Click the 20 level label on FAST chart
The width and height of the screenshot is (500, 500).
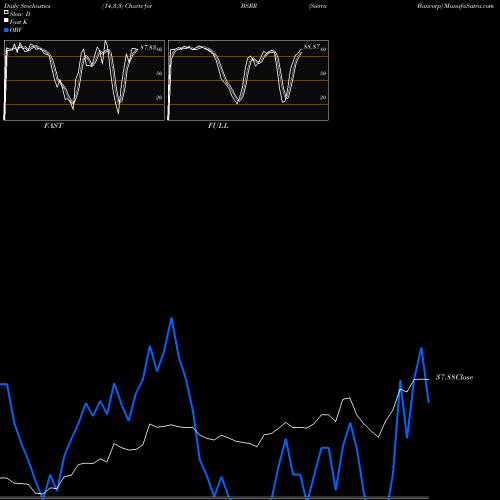[159, 98]
